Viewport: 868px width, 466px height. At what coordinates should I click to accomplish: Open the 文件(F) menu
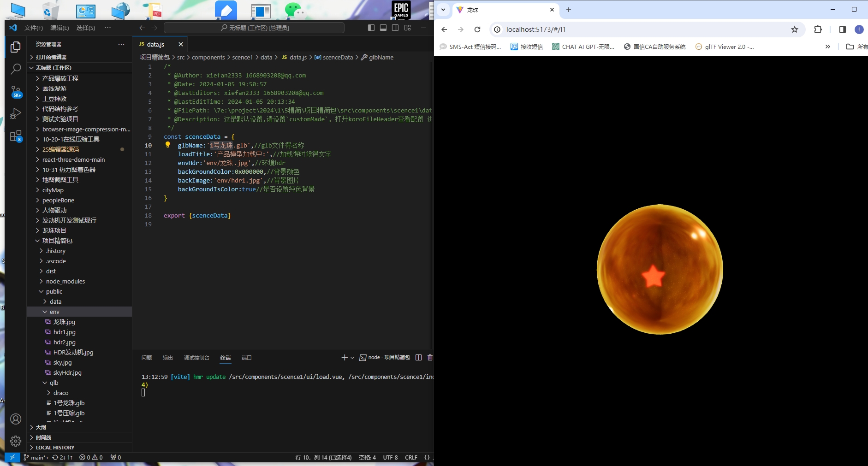tap(34, 28)
